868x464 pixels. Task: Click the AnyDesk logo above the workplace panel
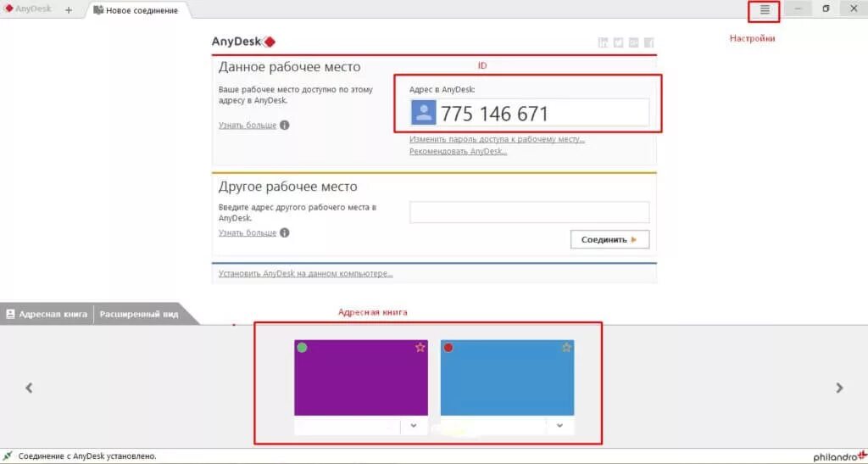(243, 42)
